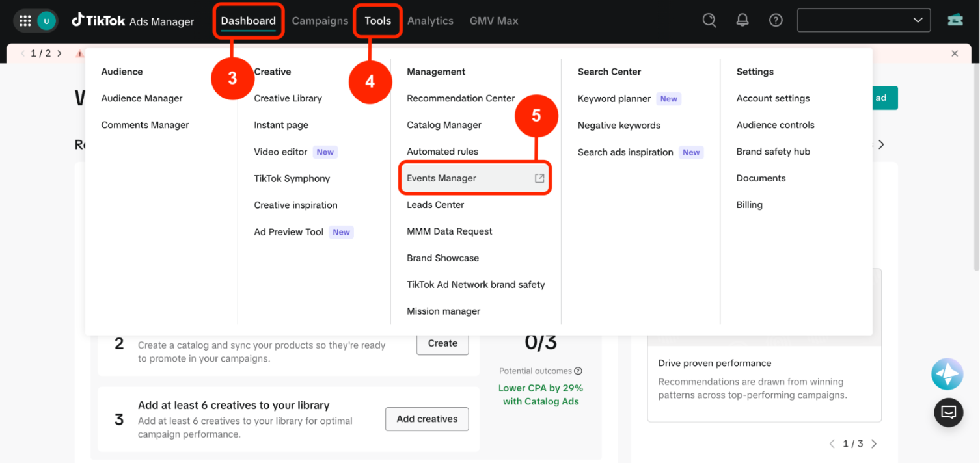This screenshot has height=463, width=980.
Task: Open Ad Preview Tool
Action: [x=288, y=231]
